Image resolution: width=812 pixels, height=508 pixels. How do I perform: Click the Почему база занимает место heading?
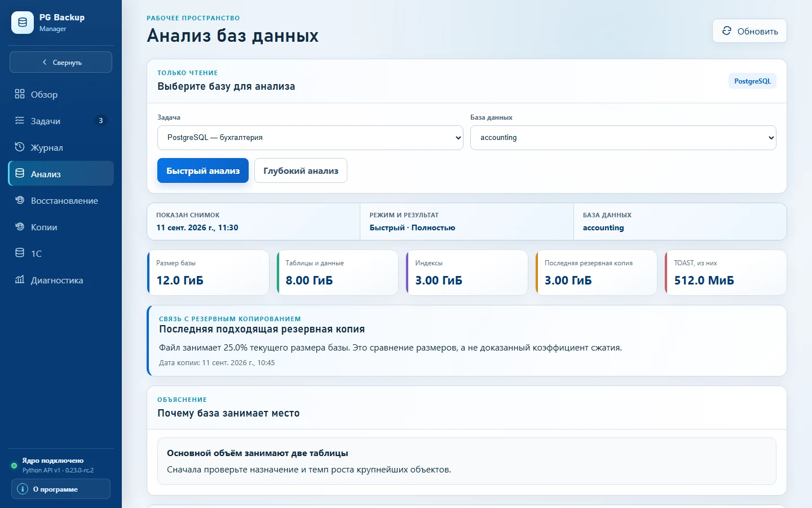(228, 413)
